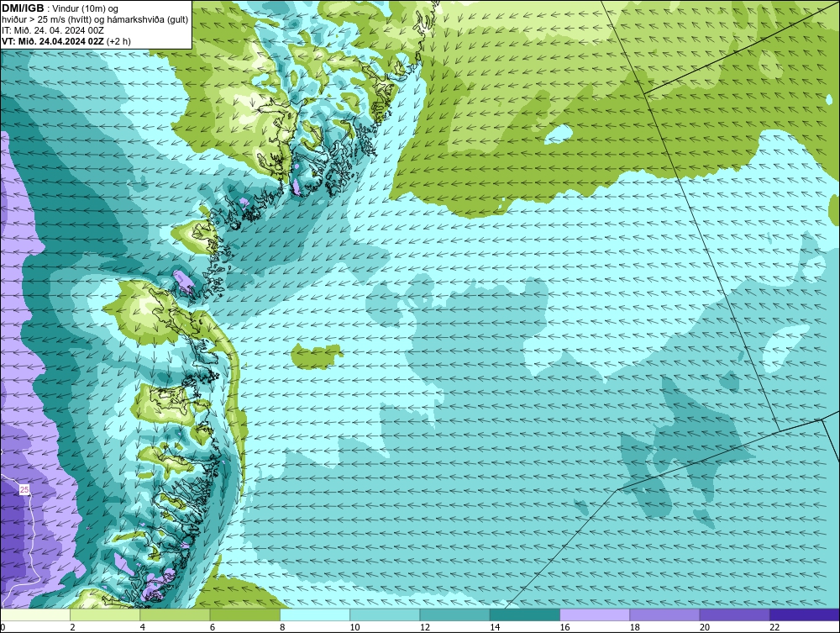
Task: Choose the dark indigo swatch above 22 m/s
Action: [805, 615]
